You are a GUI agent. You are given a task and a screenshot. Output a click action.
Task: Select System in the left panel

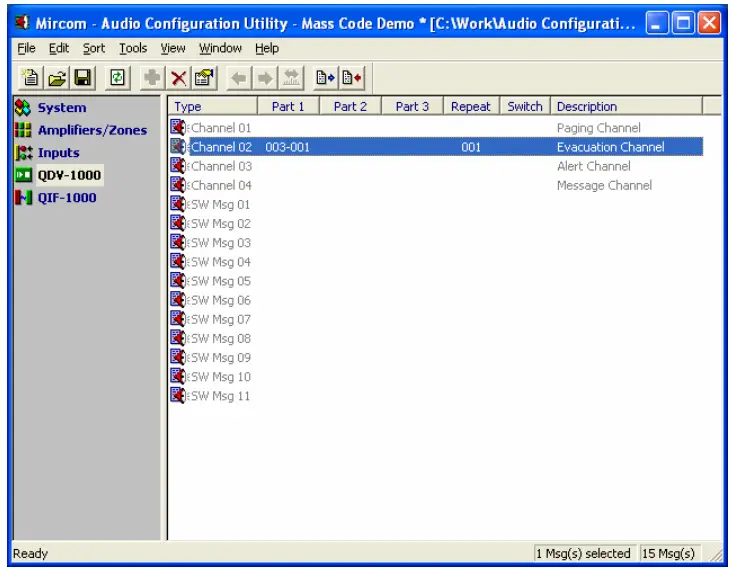click(61, 108)
